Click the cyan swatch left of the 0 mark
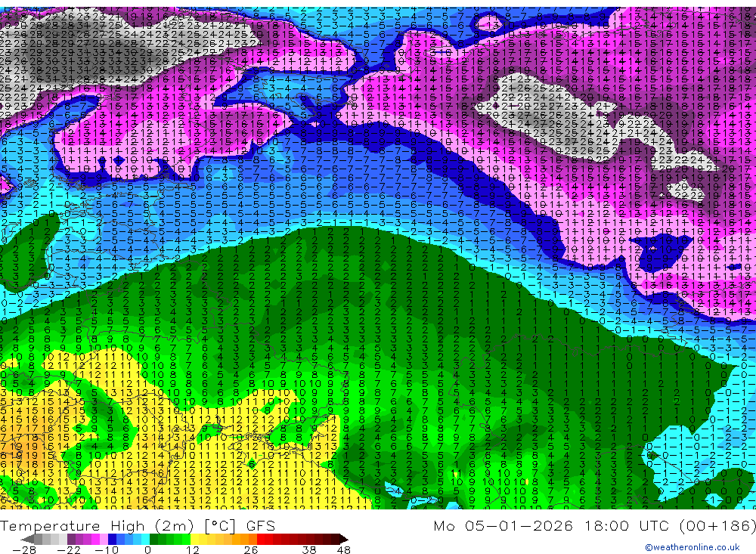The height and width of the screenshot is (554, 756). point(146,540)
